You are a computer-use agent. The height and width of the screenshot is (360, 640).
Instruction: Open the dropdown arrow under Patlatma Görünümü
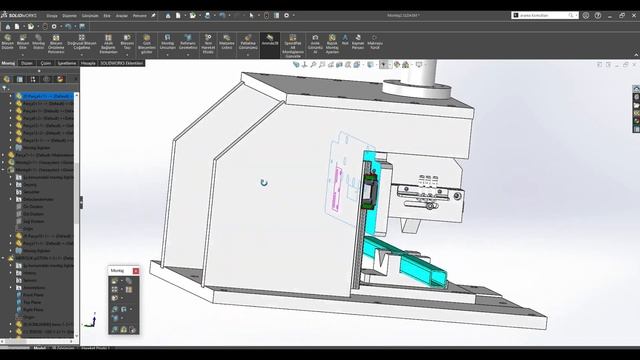coord(248,54)
